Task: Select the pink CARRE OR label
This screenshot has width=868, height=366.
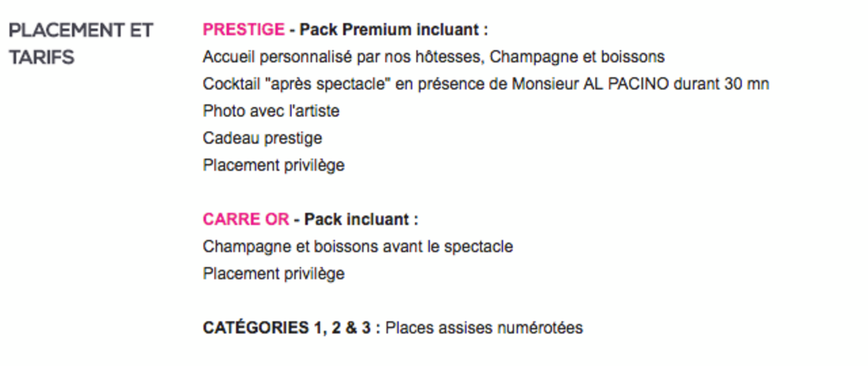Action: click(x=246, y=219)
